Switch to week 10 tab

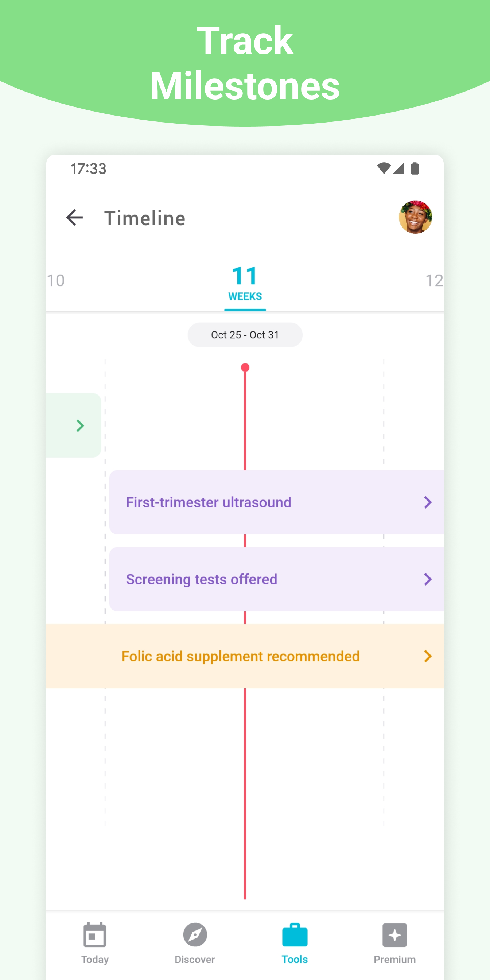56,281
